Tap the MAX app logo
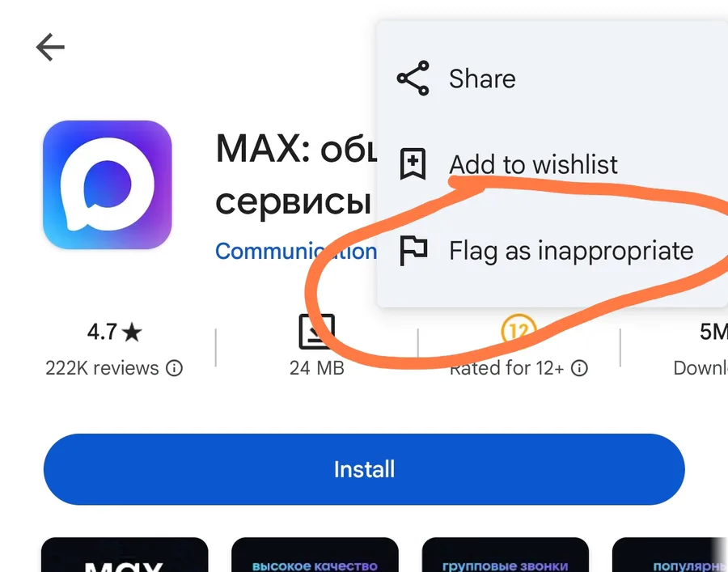The height and width of the screenshot is (572, 728). click(x=108, y=184)
